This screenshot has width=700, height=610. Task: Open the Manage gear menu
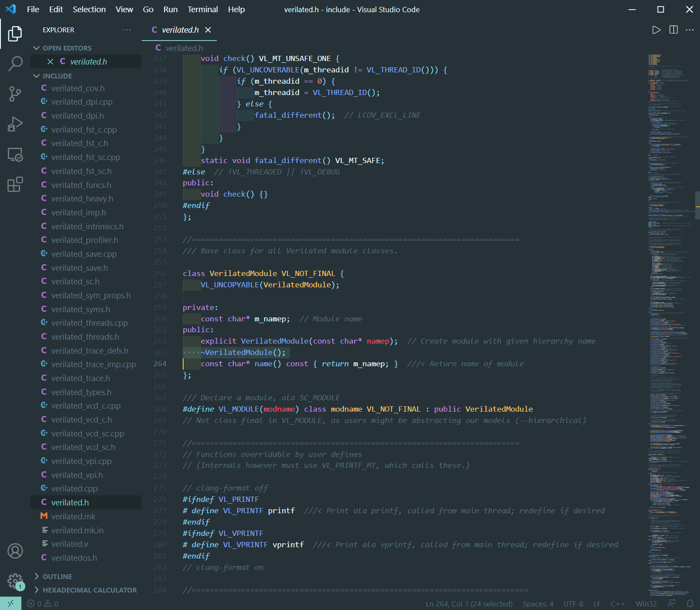click(x=15, y=581)
